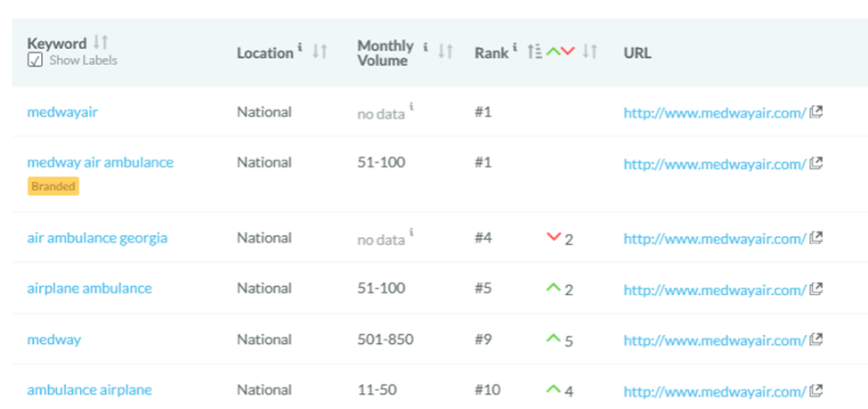Open the medway air ambulance keyword
868x409 pixels.
(x=101, y=162)
